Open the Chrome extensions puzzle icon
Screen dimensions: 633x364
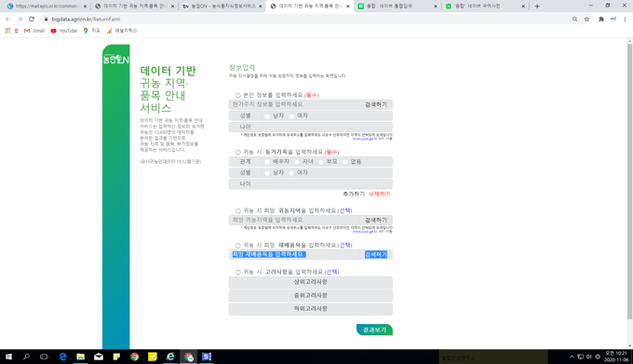pos(601,19)
